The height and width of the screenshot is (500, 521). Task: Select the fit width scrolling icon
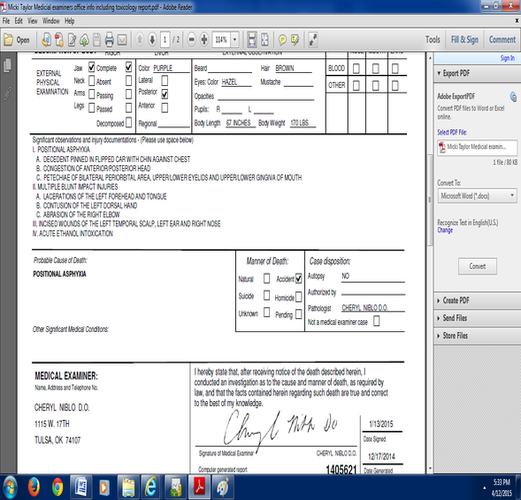coord(252,40)
